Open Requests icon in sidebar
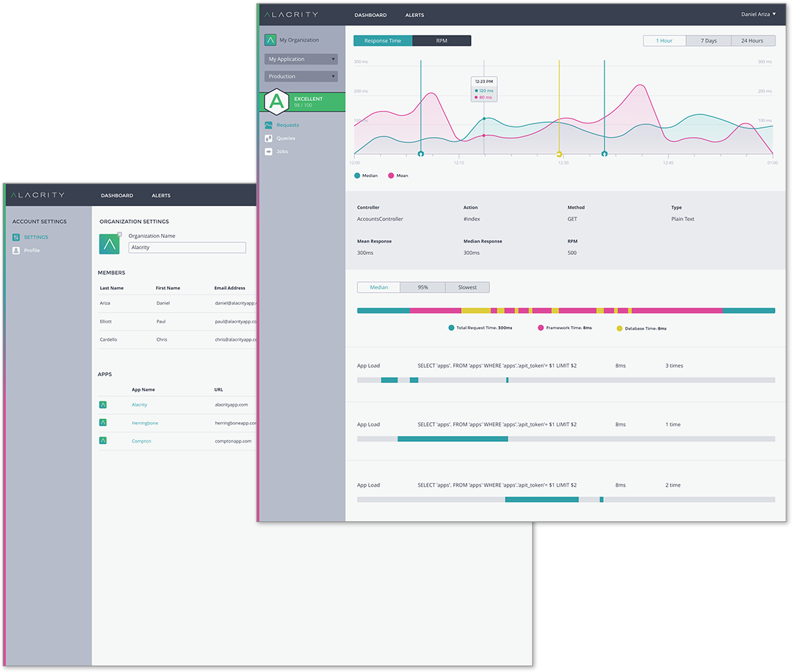The image size is (792, 672). (x=268, y=125)
